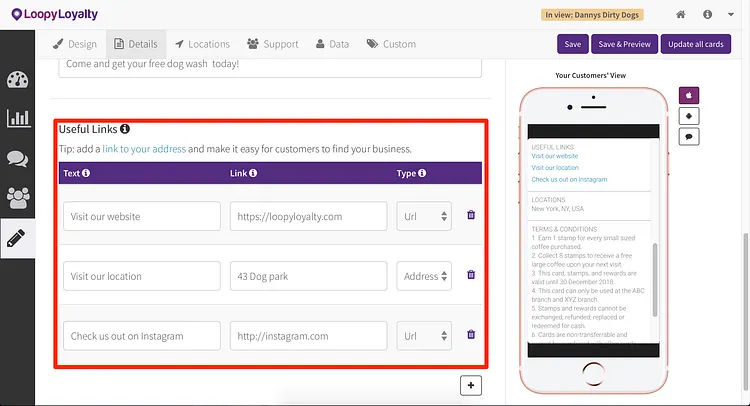Open the Design tab

point(75,44)
